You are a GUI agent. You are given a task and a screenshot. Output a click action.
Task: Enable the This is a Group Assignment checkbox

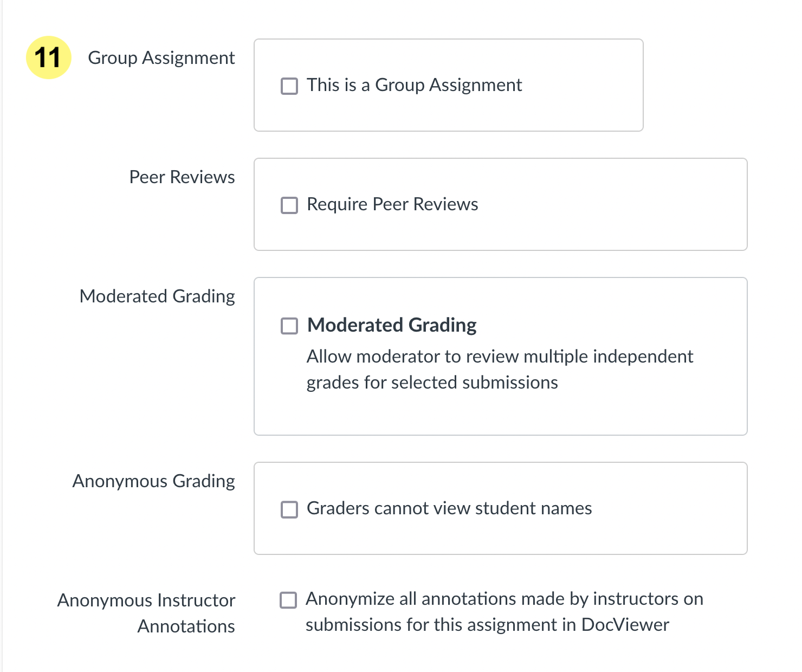289,86
